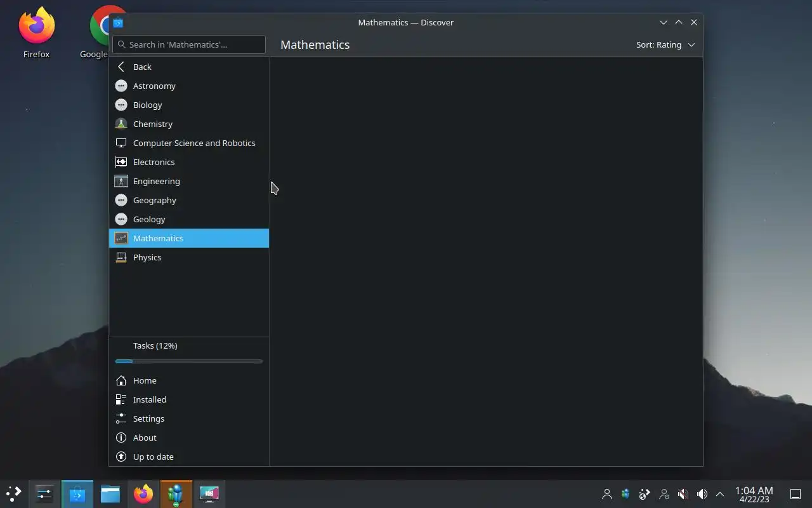Focus the Search in 'Mathematics' field
The width and height of the screenshot is (812, 508).
(189, 44)
